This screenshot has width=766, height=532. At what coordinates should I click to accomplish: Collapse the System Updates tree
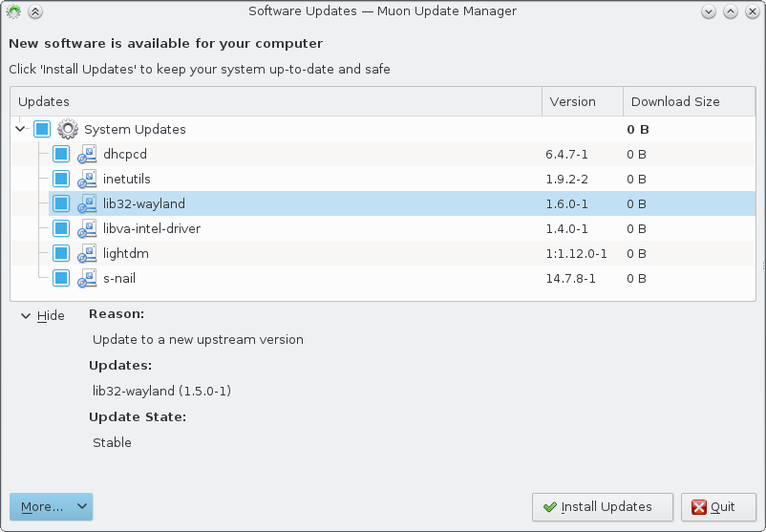click(20, 129)
